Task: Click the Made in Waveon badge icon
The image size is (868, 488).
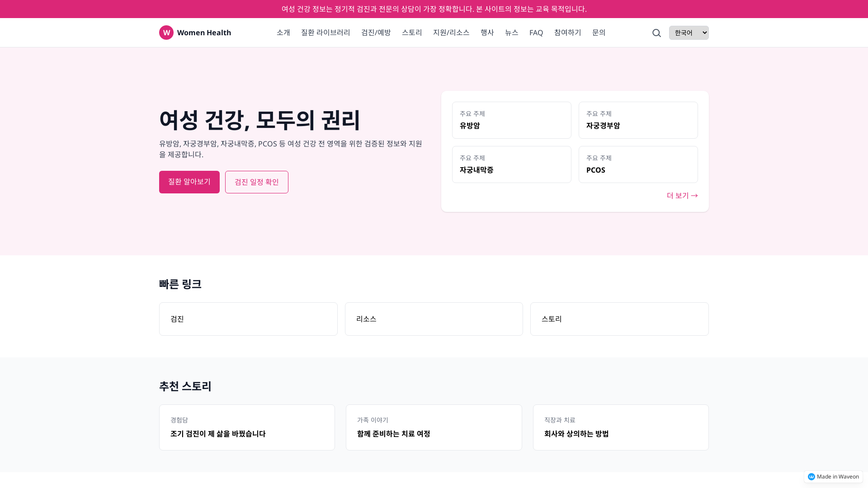Action: click(x=811, y=477)
